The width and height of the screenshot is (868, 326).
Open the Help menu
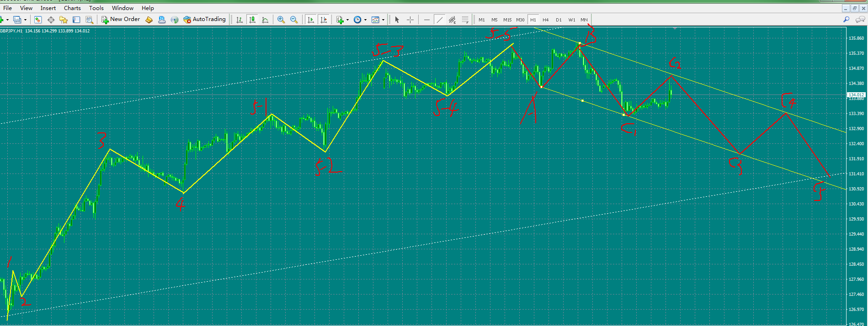click(148, 8)
